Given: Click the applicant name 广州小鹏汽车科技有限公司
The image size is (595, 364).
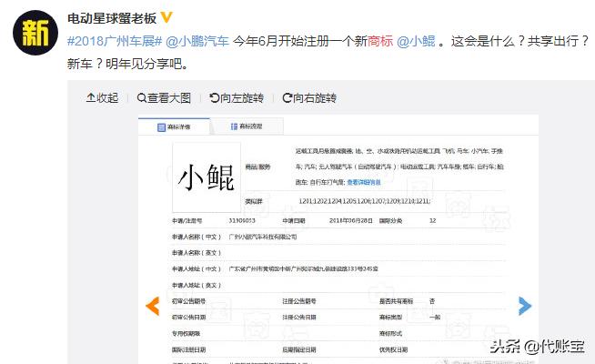Looking at the screenshot, I should (x=263, y=237).
